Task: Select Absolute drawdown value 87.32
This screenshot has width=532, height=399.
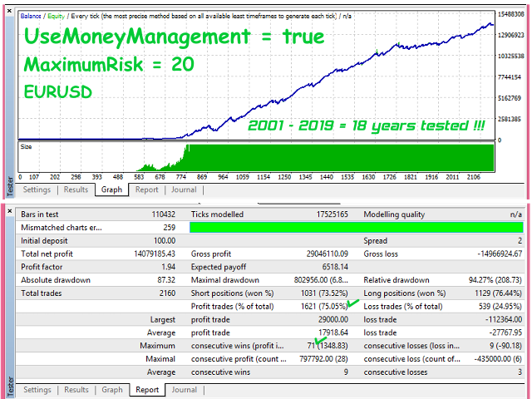Action: (166, 280)
